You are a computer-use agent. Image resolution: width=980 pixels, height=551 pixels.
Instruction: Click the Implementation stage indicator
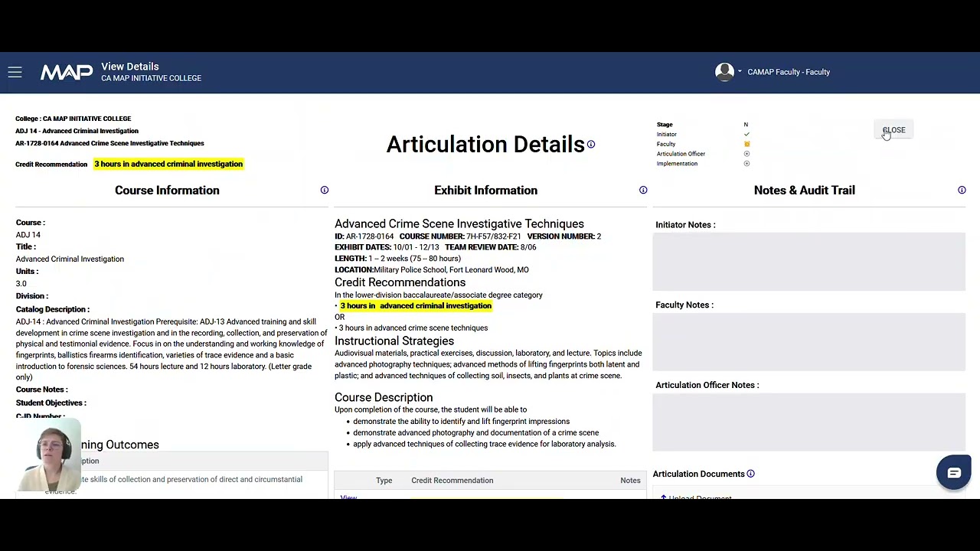pyautogui.click(x=746, y=164)
